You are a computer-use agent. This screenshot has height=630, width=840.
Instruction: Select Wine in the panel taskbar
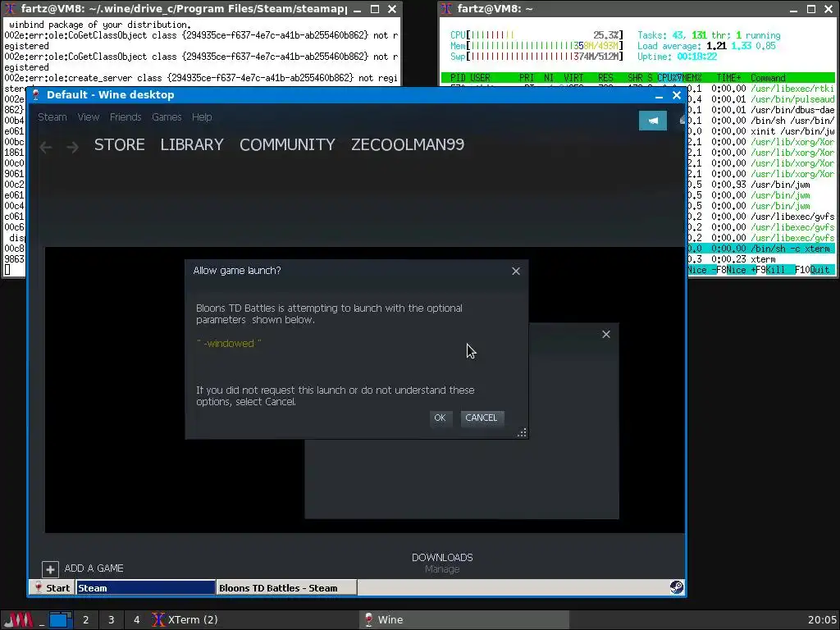[x=464, y=620]
